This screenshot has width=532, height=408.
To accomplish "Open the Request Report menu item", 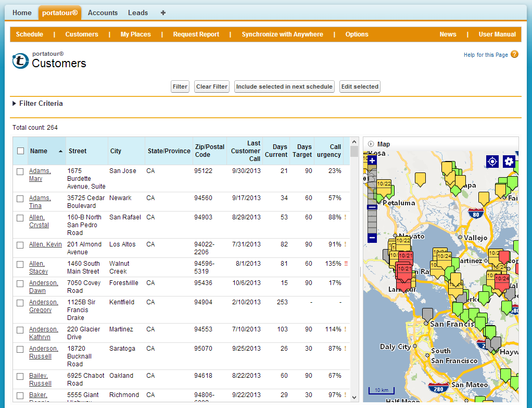I will [196, 34].
